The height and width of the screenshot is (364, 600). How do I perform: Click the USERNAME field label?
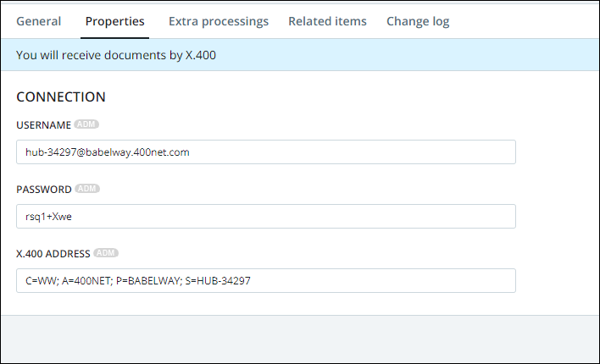point(43,125)
